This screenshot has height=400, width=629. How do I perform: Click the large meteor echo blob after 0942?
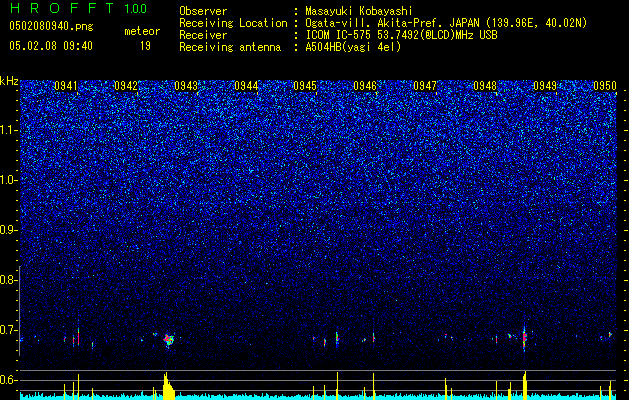coord(169,340)
